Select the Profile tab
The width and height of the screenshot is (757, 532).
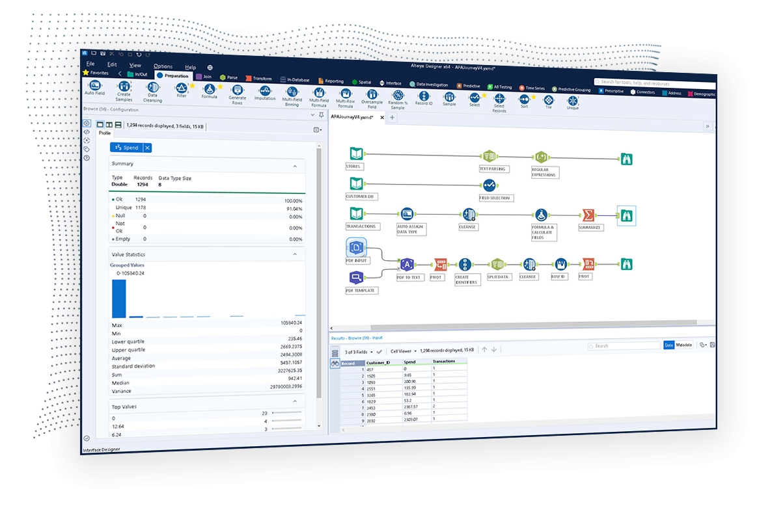pos(105,133)
